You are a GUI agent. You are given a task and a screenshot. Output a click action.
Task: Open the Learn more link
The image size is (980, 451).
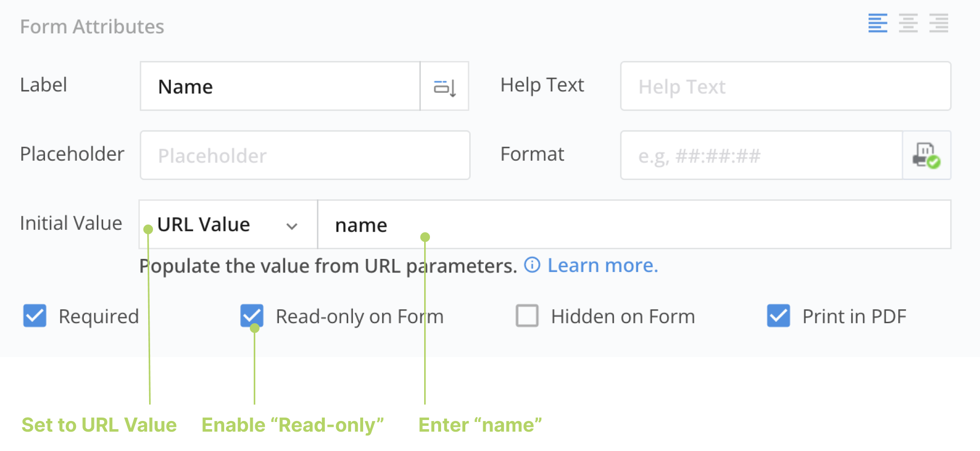602,265
